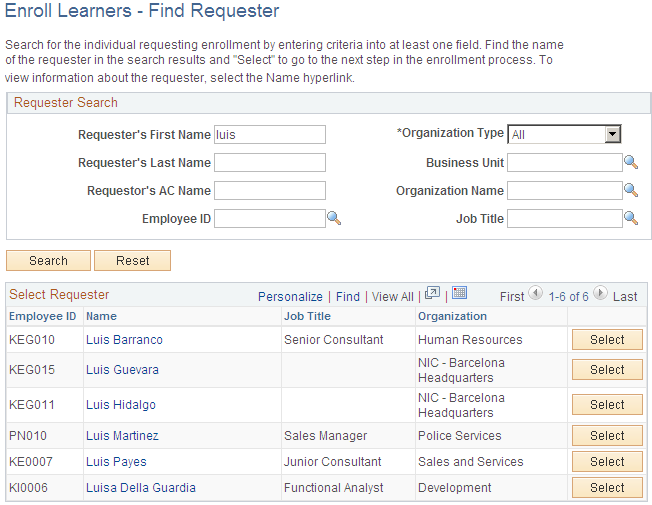
Task: Select requester Luis Hidalgo
Action: (607, 405)
